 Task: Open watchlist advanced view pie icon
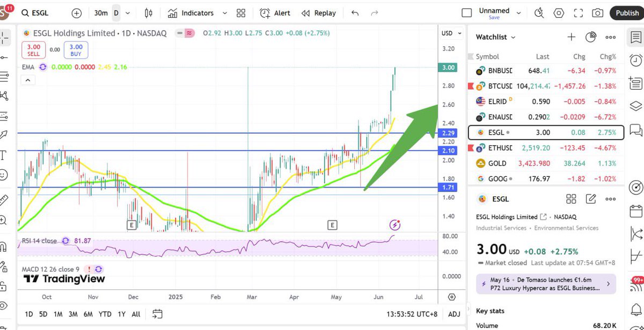(591, 37)
